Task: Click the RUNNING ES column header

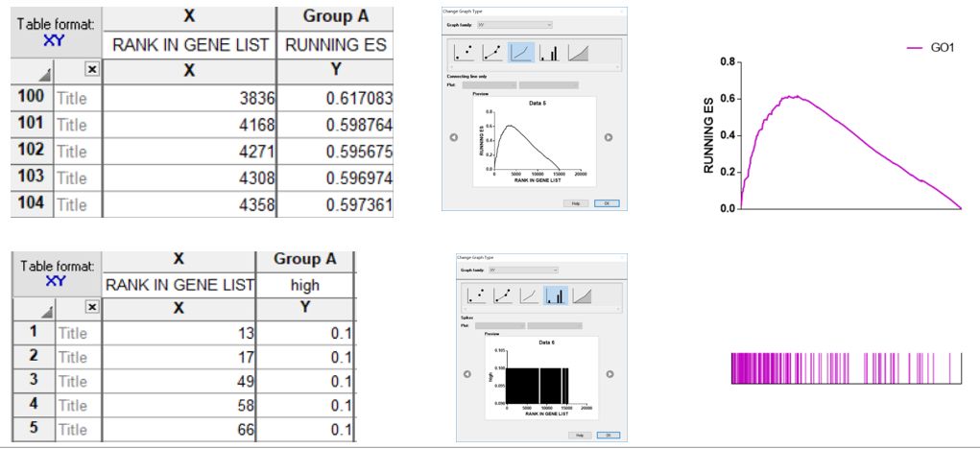Action: tap(336, 45)
